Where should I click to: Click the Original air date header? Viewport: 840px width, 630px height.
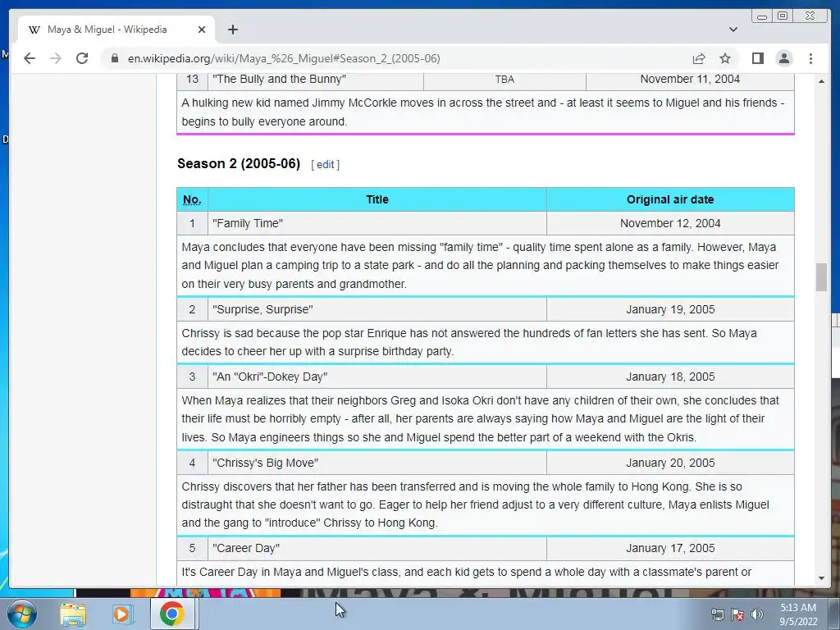(x=670, y=199)
